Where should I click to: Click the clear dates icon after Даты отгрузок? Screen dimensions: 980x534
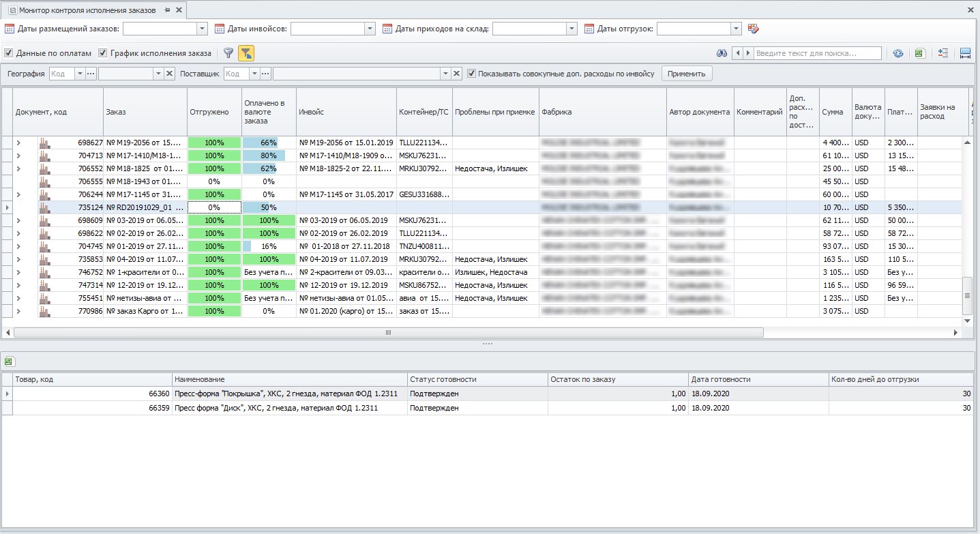click(x=753, y=29)
